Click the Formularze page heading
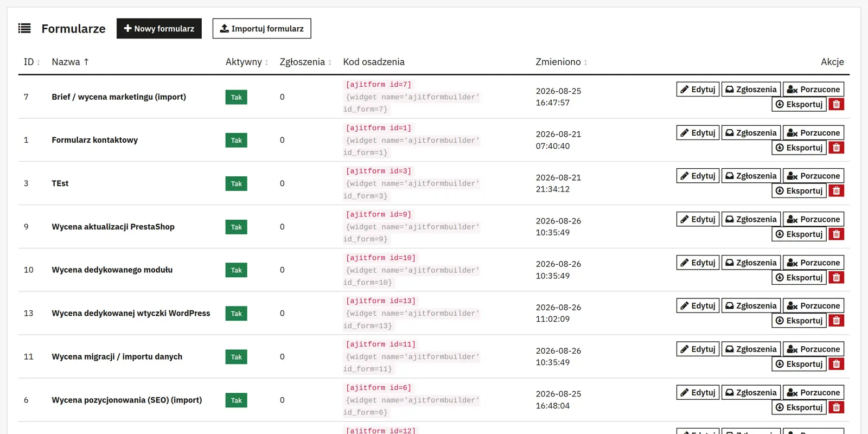This screenshot has height=434, width=868. coord(74,29)
